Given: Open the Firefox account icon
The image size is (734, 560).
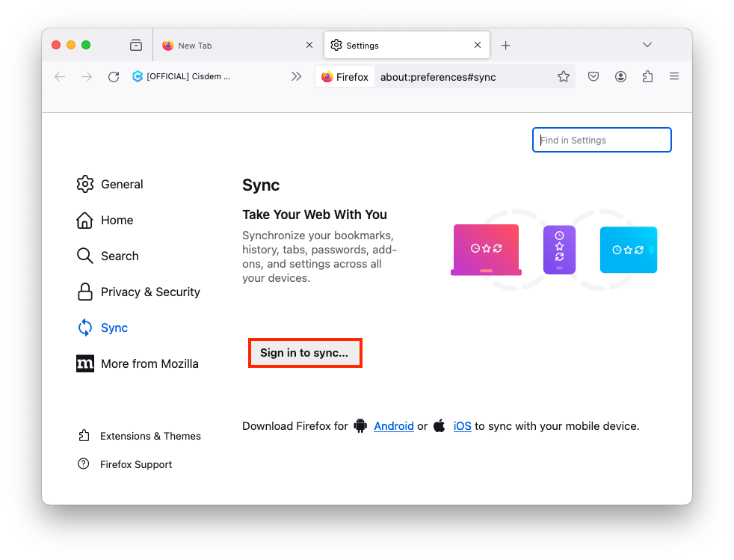Looking at the screenshot, I should tap(620, 76).
